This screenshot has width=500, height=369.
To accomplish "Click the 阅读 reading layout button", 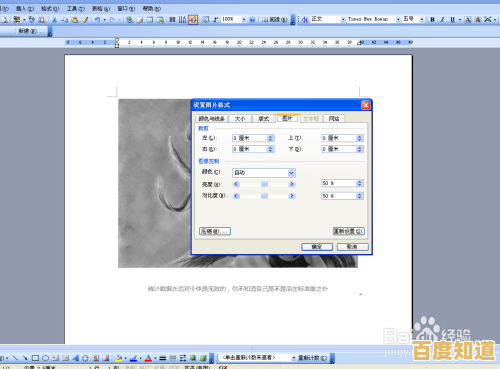I will (274, 20).
